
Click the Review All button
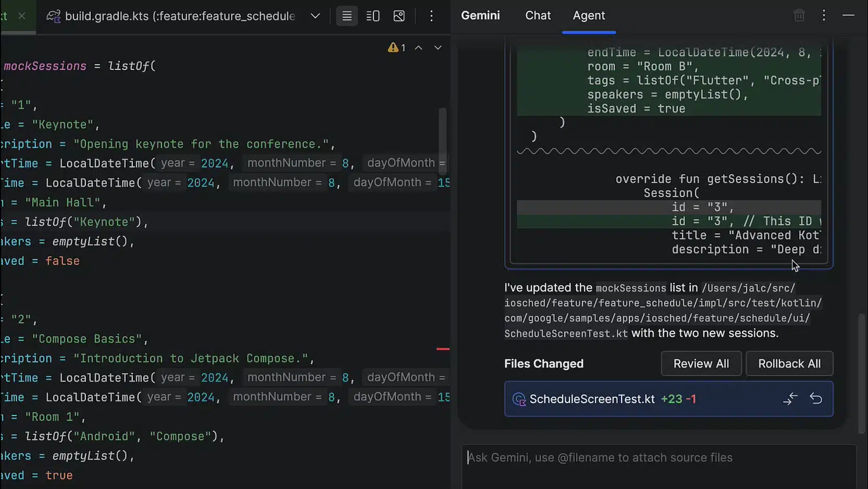click(x=701, y=363)
